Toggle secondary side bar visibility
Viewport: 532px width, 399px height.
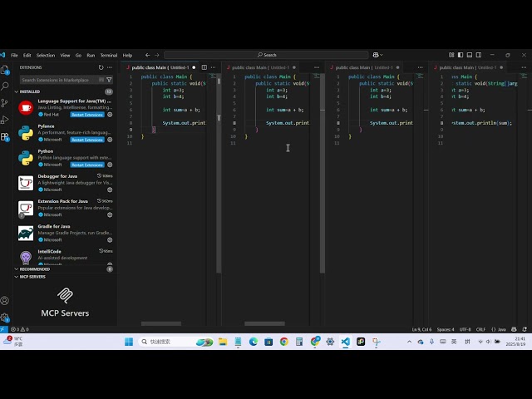click(x=479, y=55)
